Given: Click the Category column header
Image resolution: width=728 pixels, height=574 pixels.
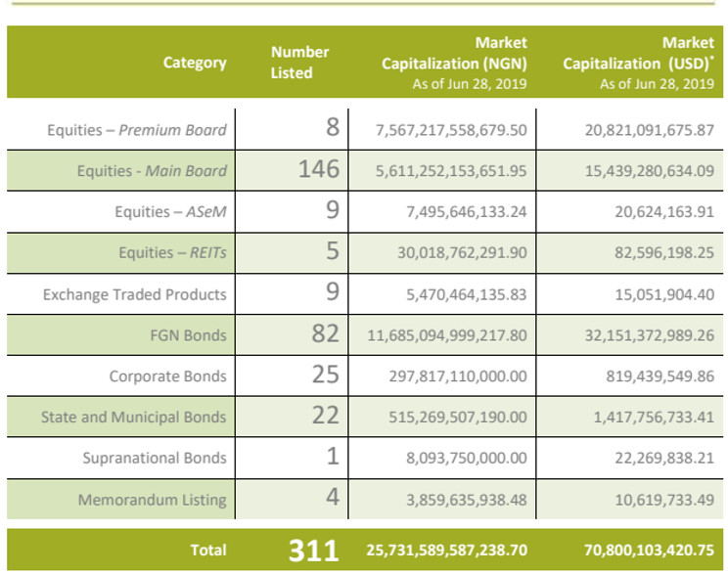Looking at the screenshot, I should coord(195,63).
